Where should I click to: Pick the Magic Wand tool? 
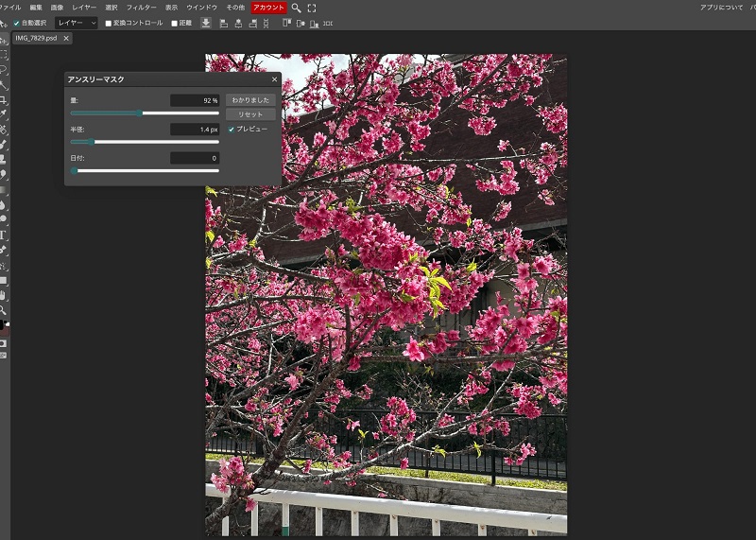4,84
